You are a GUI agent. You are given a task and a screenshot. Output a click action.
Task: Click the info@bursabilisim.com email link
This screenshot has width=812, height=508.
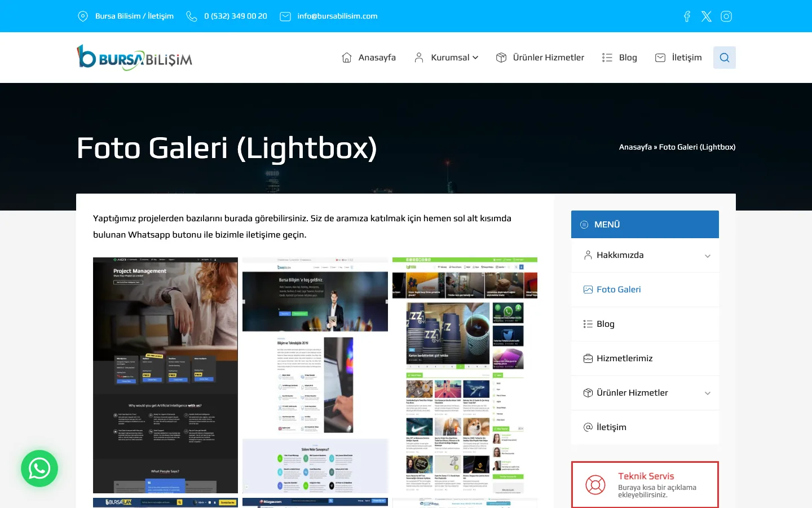coord(338,16)
